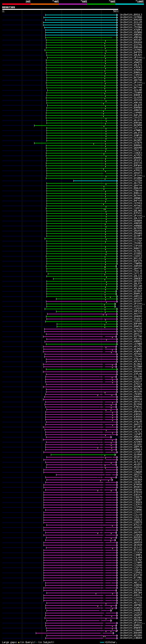Select UniRef100_C6TJY4 label
Screen dimensions: 146x644
(131, 128)
